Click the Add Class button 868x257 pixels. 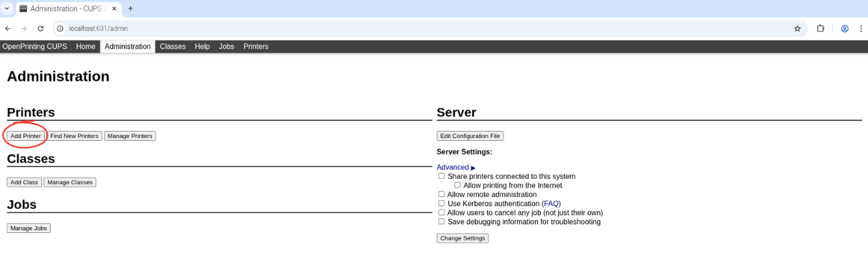(25, 182)
